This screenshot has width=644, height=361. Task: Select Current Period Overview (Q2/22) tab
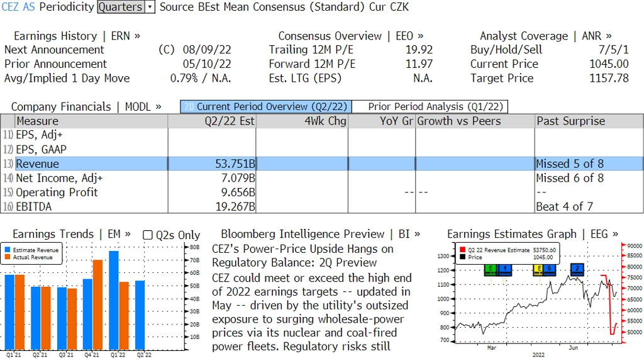(266, 107)
